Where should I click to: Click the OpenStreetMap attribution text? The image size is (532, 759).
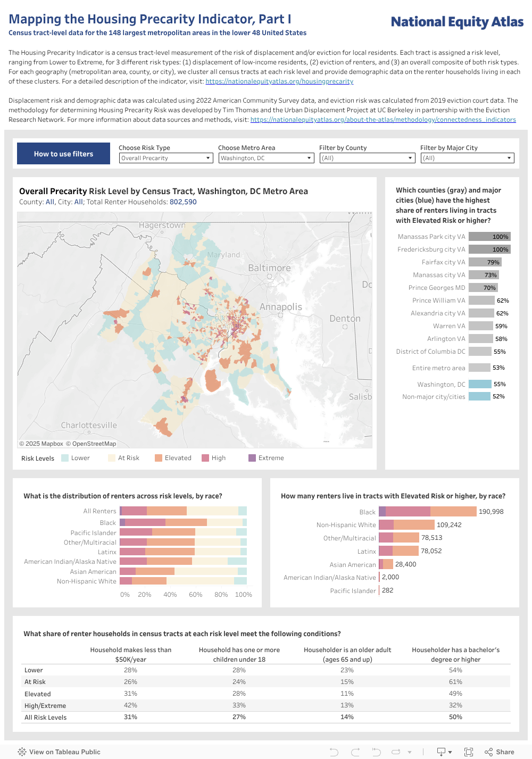point(91,444)
